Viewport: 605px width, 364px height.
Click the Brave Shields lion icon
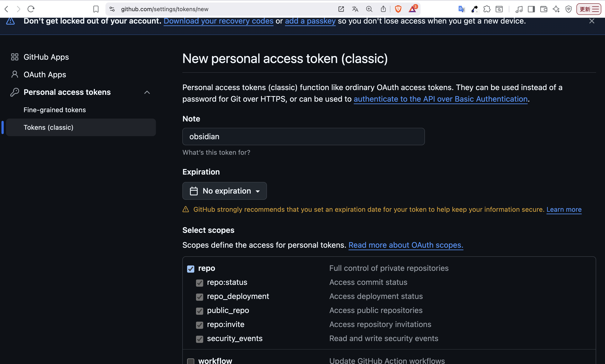398,9
